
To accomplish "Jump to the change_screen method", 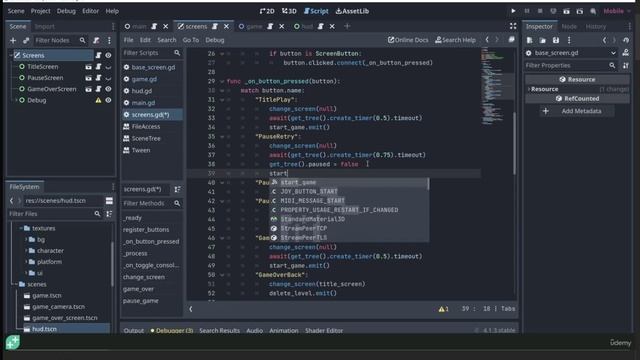I will pos(144,277).
